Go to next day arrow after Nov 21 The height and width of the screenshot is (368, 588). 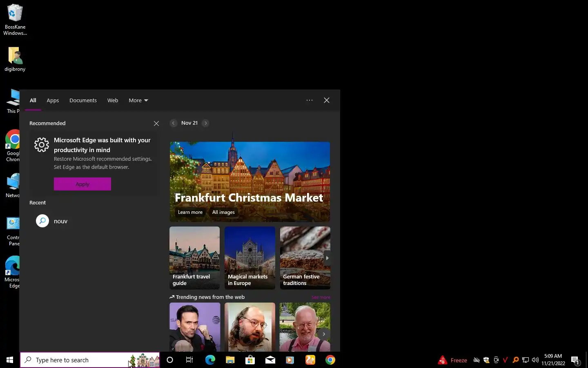205,123
